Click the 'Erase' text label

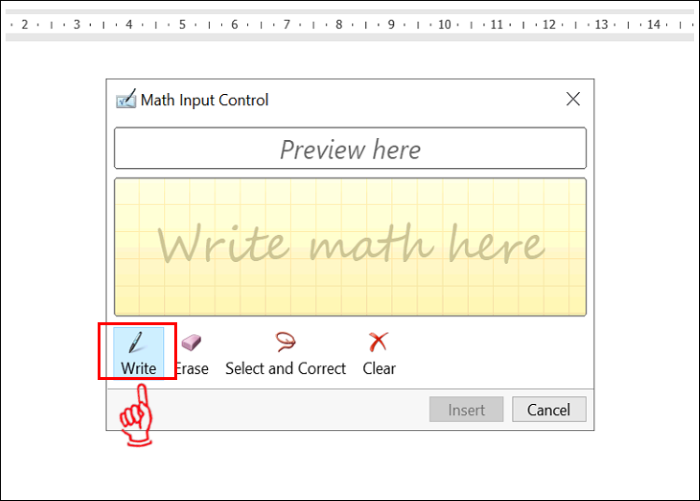pyautogui.click(x=192, y=369)
